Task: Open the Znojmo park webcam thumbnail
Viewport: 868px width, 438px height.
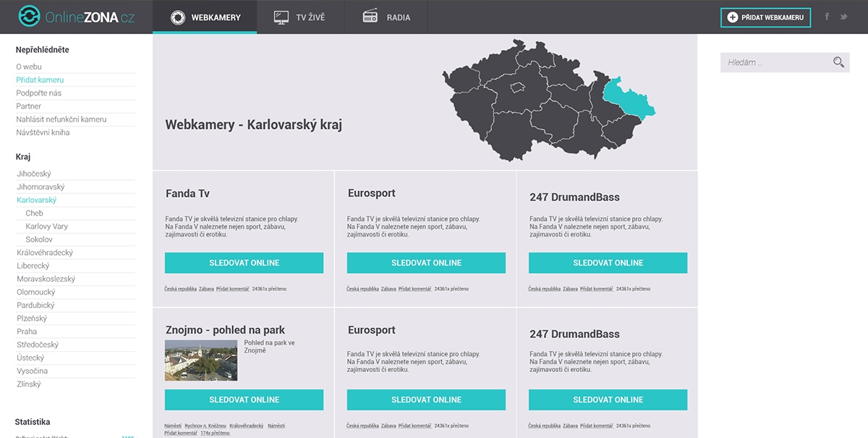Action: [x=201, y=360]
